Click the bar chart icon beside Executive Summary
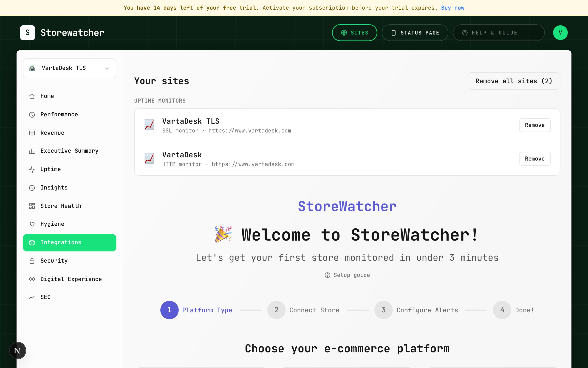Viewport: 588px width, 368px height. click(x=32, y=151)
